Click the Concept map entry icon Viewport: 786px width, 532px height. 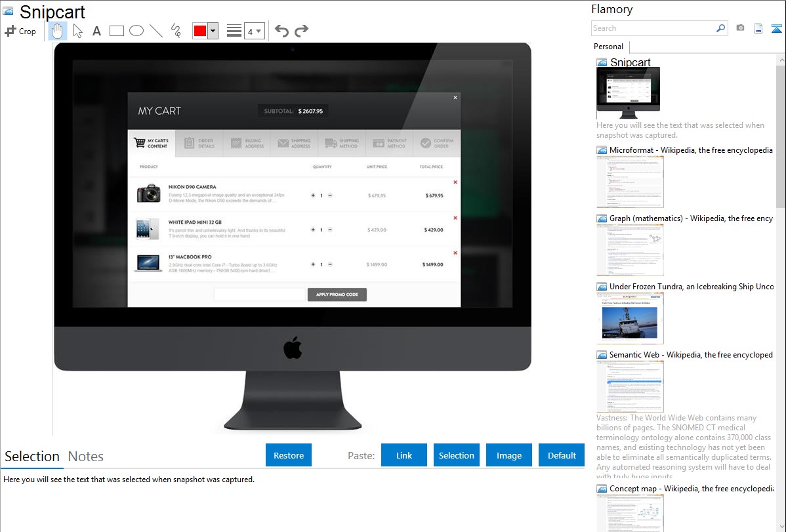point(602,489)
